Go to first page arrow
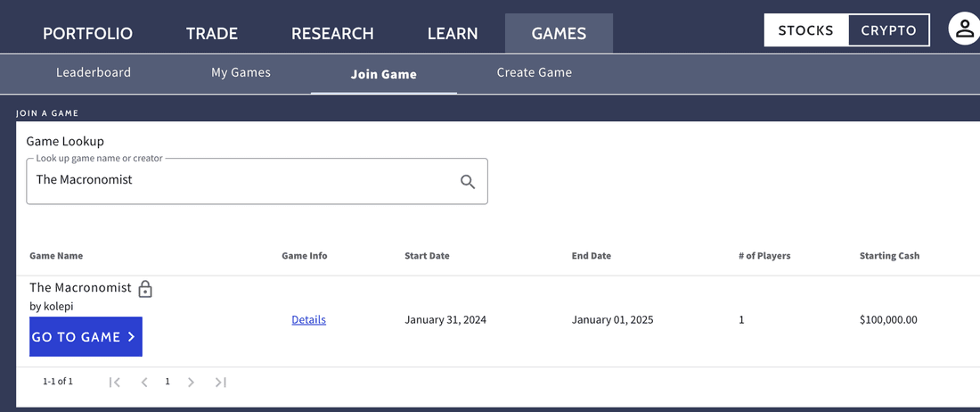Viewport: 980px width, 412px height. (x=114, y=382)
